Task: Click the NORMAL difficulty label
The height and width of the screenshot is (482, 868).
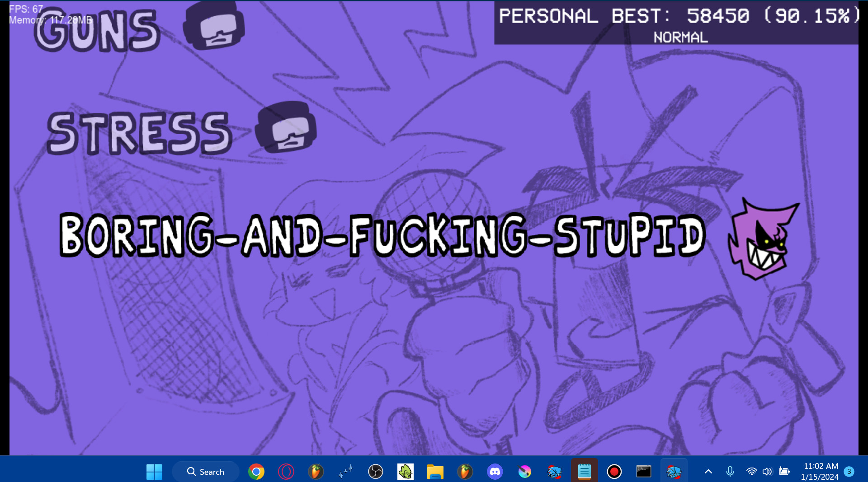Action: [680, 37]
